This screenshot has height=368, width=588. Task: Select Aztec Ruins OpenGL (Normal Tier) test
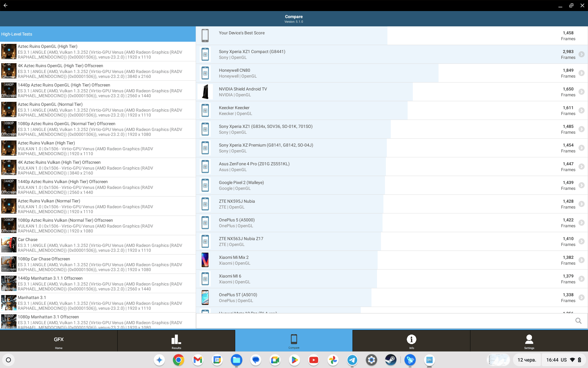98,109
